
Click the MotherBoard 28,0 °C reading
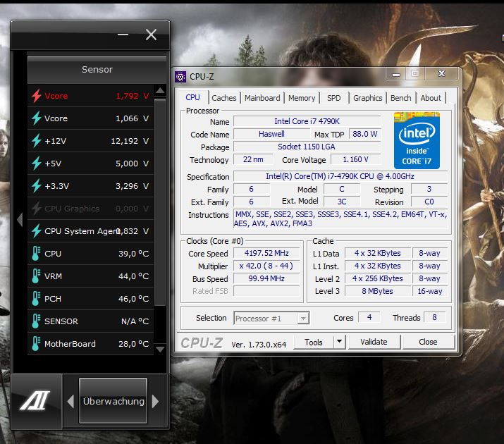tap(133, 344)
